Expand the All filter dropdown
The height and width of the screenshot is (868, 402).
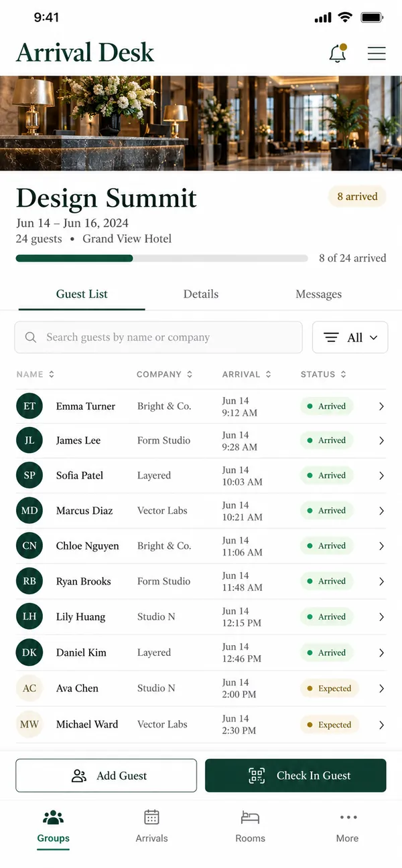click(x=350, y=337)
